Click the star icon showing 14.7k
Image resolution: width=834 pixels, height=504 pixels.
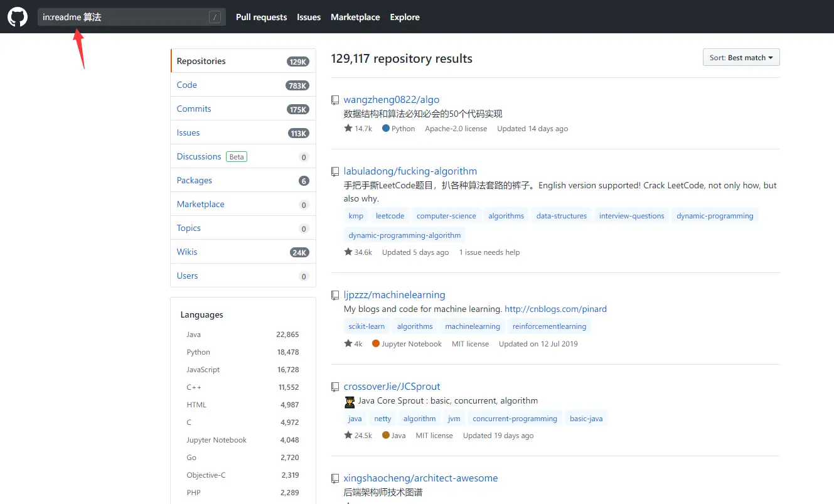tap(348, 128)
